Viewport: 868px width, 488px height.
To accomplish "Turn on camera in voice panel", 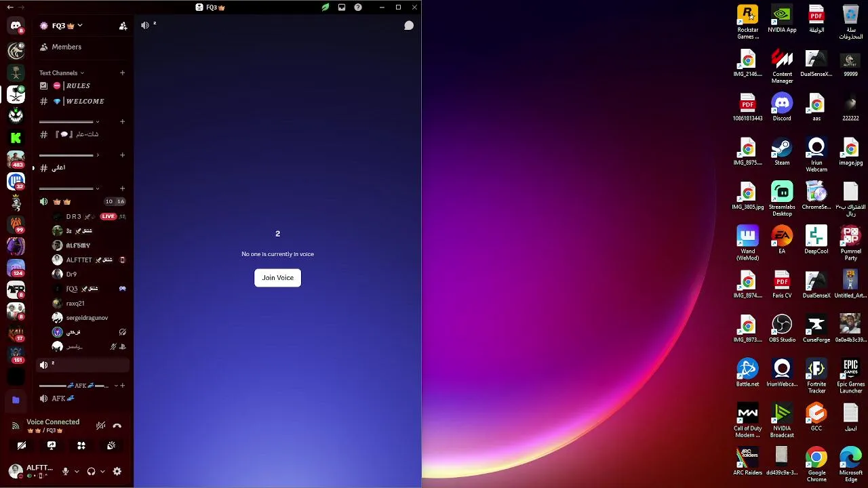I will [22, 445].
